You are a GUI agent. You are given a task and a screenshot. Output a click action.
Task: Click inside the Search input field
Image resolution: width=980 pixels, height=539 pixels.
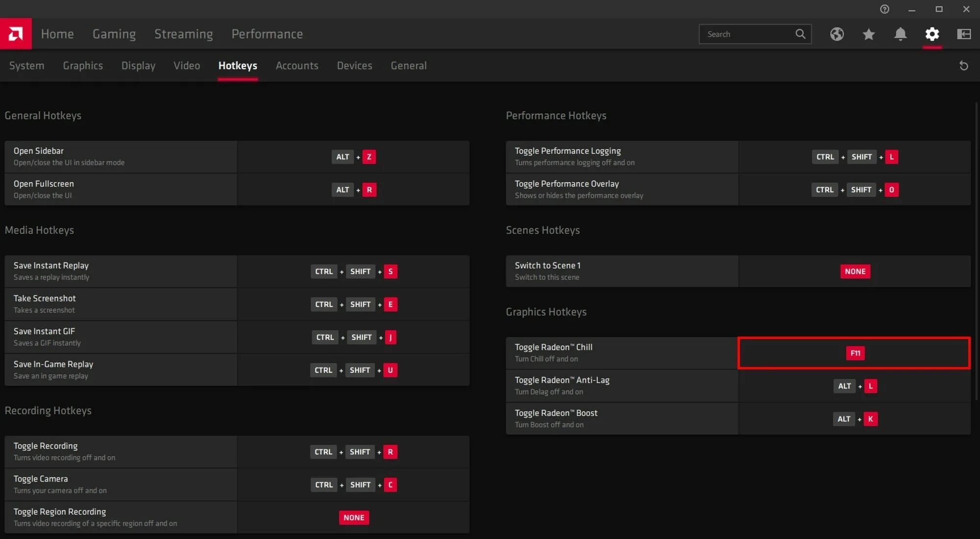click(747, 34)
